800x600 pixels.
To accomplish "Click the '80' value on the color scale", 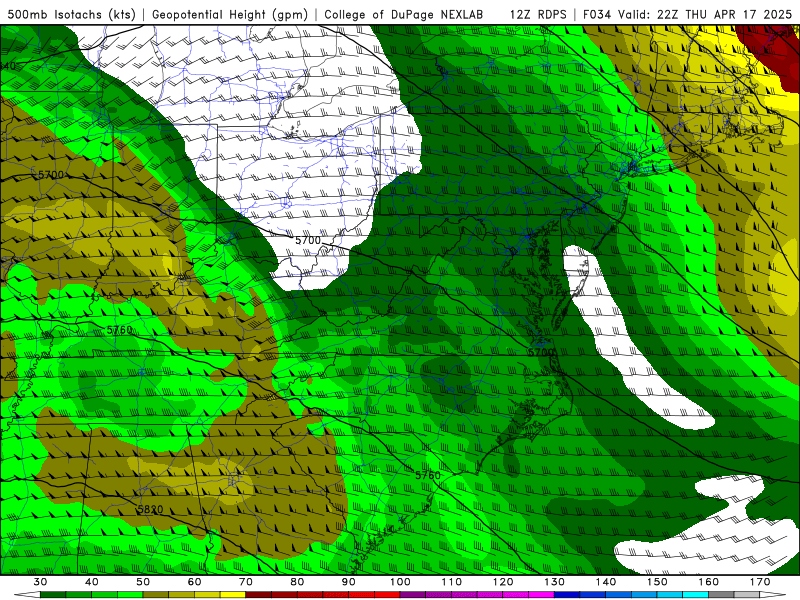I will [x=297, y=582].
